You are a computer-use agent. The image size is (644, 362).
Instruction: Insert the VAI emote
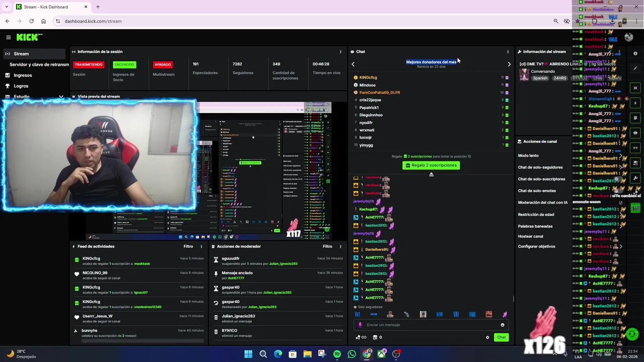(456, 314)
